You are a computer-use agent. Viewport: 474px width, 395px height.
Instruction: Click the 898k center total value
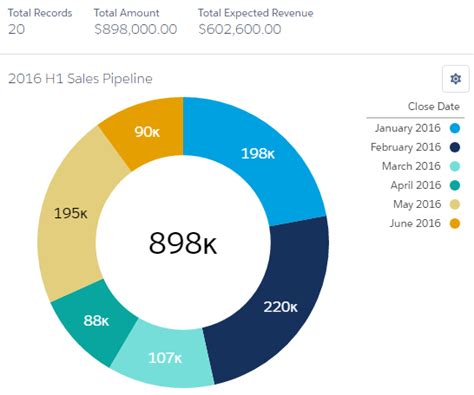[183, 243]
